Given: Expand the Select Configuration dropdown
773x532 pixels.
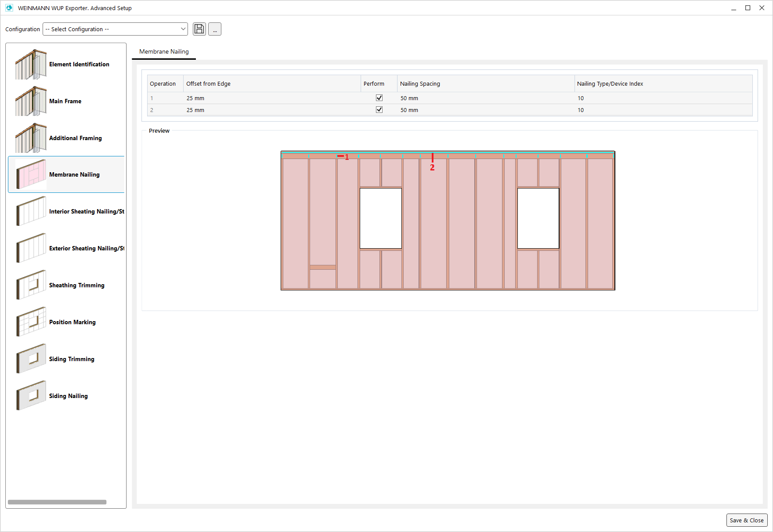Looking at the screenshot, I should click(x=115, y=29).
